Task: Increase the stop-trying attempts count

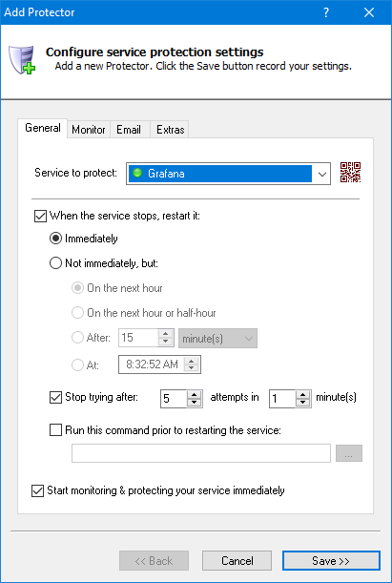Action: click(x=194, y=394)
